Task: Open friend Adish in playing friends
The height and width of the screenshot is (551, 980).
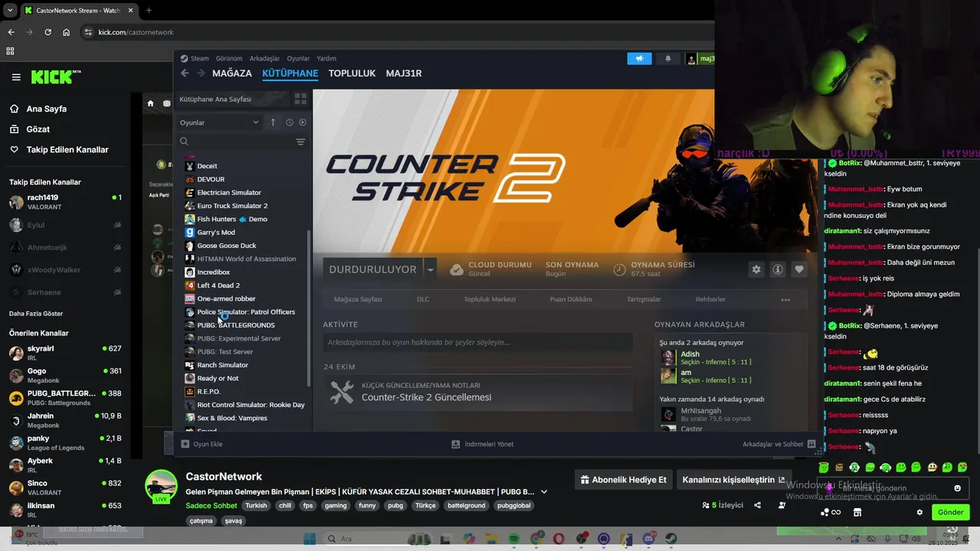Action: 689,354
